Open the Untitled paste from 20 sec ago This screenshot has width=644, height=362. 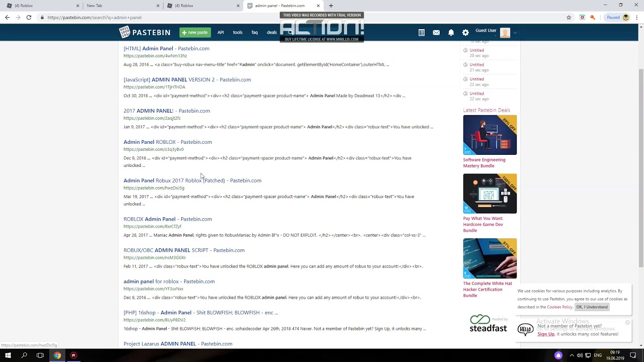click(476, 50)
